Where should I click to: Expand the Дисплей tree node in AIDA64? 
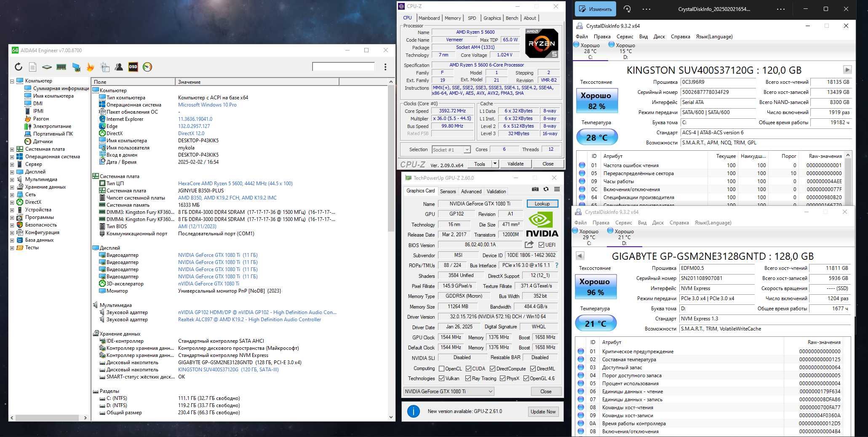click(x=12, y=172)
